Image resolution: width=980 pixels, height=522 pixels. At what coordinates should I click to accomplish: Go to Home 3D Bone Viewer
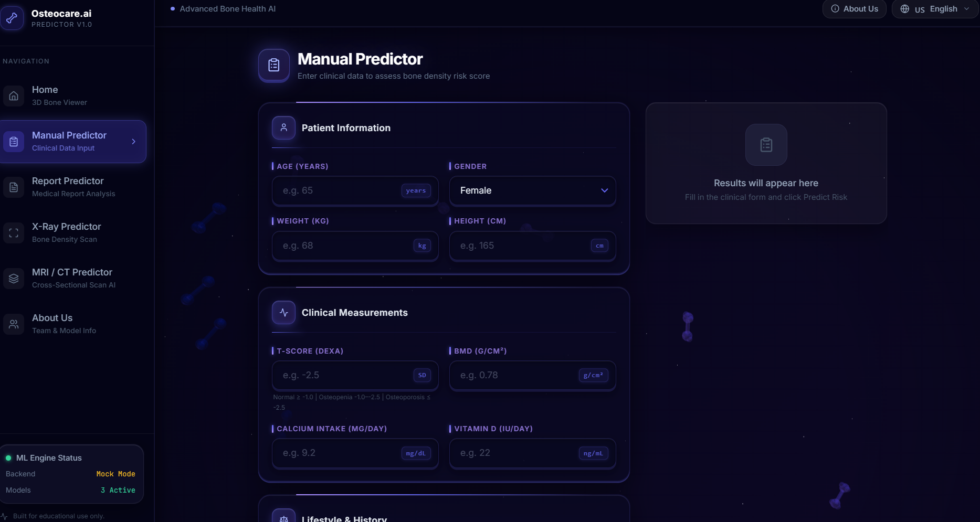(x=73, y=96)
